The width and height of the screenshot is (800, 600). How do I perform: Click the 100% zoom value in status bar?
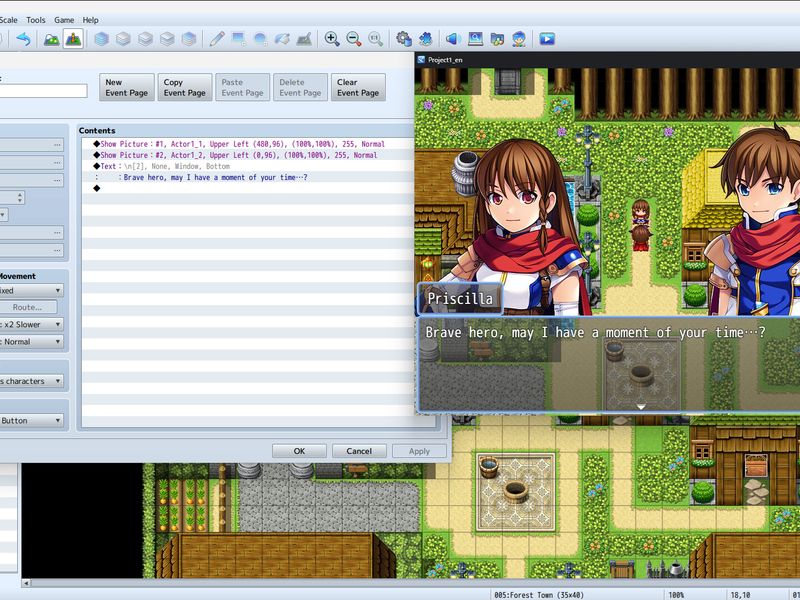pos(676,595)
